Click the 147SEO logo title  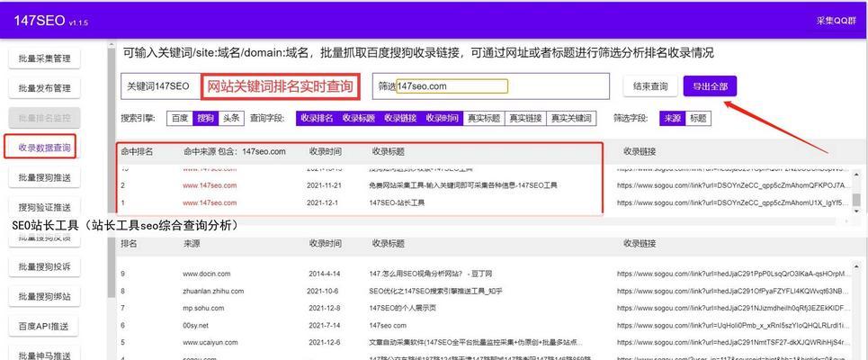(x=40, y=21)
